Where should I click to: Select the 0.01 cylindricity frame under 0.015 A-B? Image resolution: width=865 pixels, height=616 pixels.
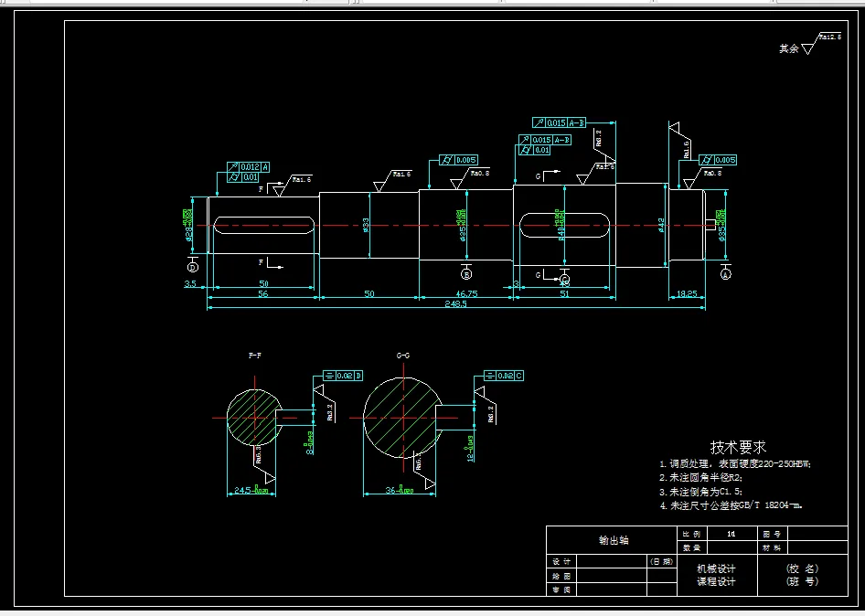coord(535,150)
